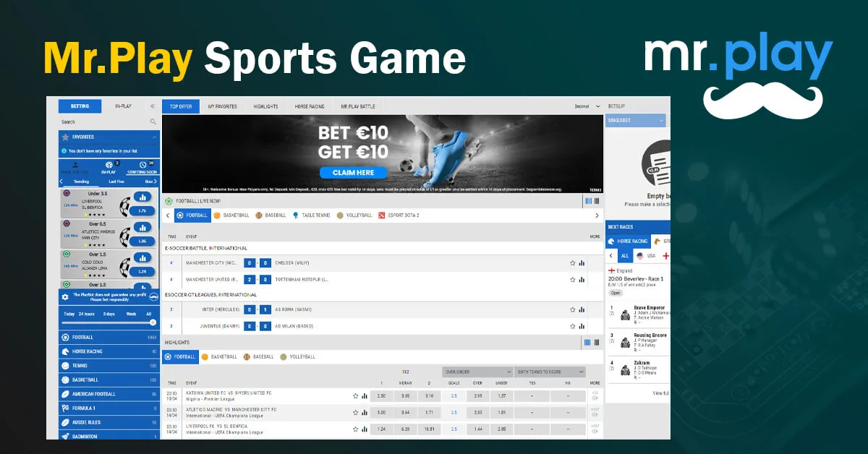Screen dimensions: 868x454
Task: Select odds 10.81 for Benfica win
Action: pos(429,429)
